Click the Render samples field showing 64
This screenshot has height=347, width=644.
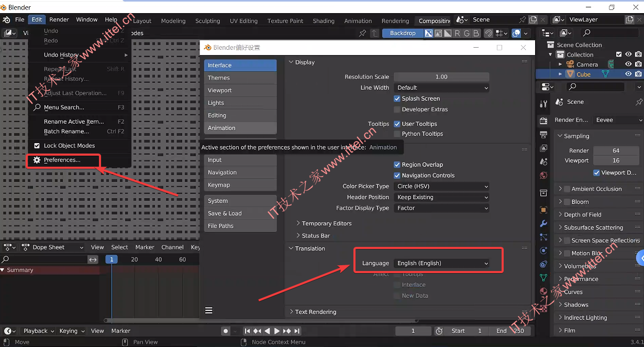tap(616, 150)
